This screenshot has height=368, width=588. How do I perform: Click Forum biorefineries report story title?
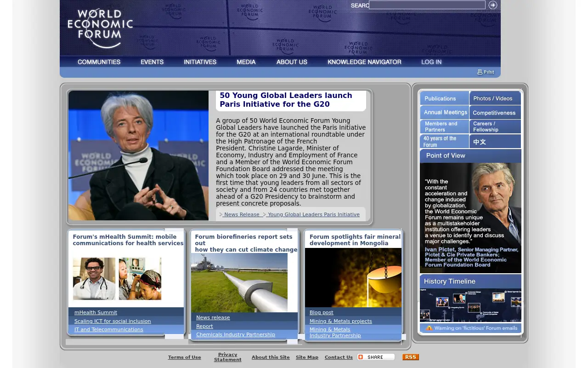(246, 243)
